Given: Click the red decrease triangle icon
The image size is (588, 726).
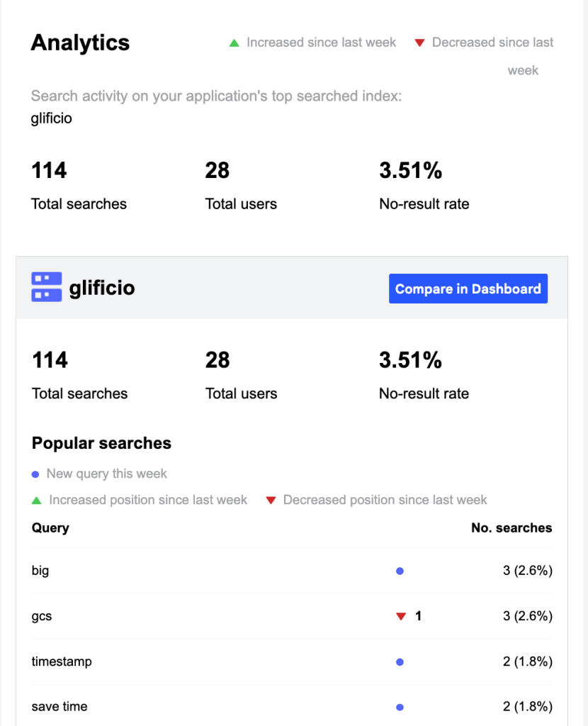Looking at the screenshot, I should pos(420,43).
